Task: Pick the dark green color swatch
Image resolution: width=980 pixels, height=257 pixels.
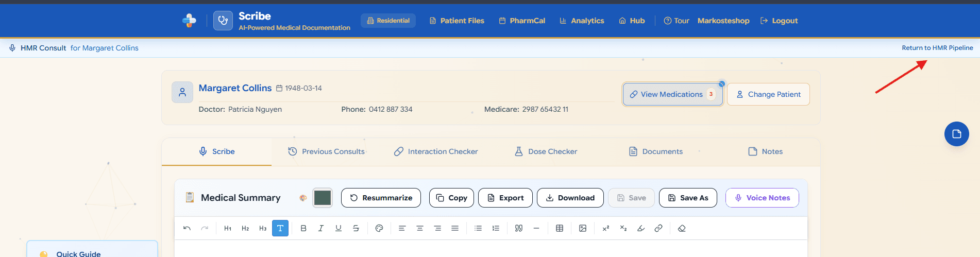Action: pyautogui.click(x=323, y=198)
